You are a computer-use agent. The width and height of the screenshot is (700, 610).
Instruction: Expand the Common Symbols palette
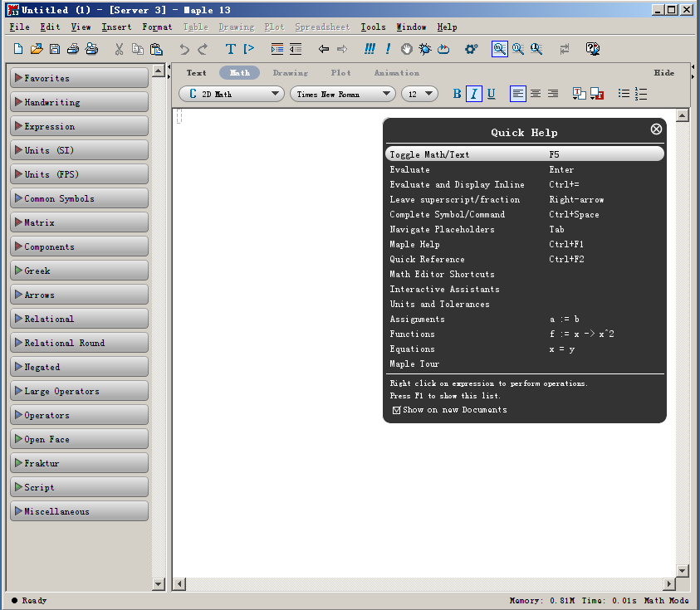[x=79, y=198]
